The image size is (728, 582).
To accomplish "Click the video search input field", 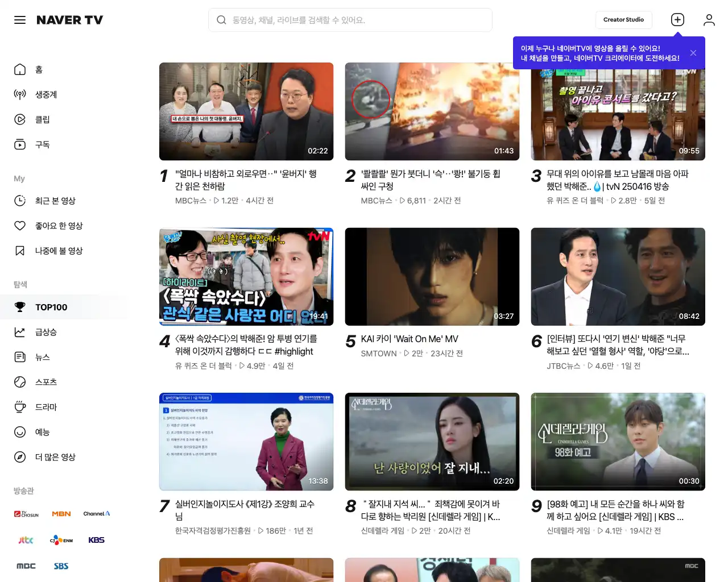I will pyautogui.click(x=358, y=20).
